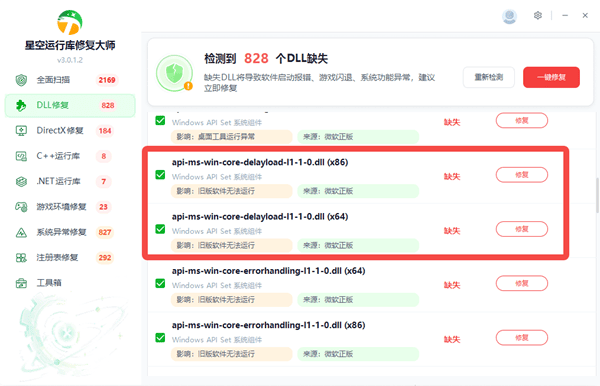The image size is (600, 386).
Task: Click the 工具箱 toolbox icon
Action: point(21,283)
